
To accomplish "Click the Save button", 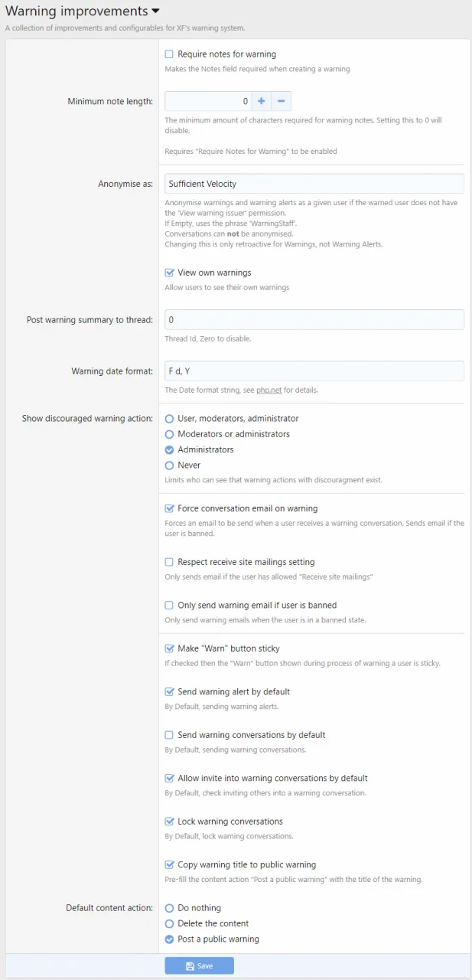I will click(199, 965).
